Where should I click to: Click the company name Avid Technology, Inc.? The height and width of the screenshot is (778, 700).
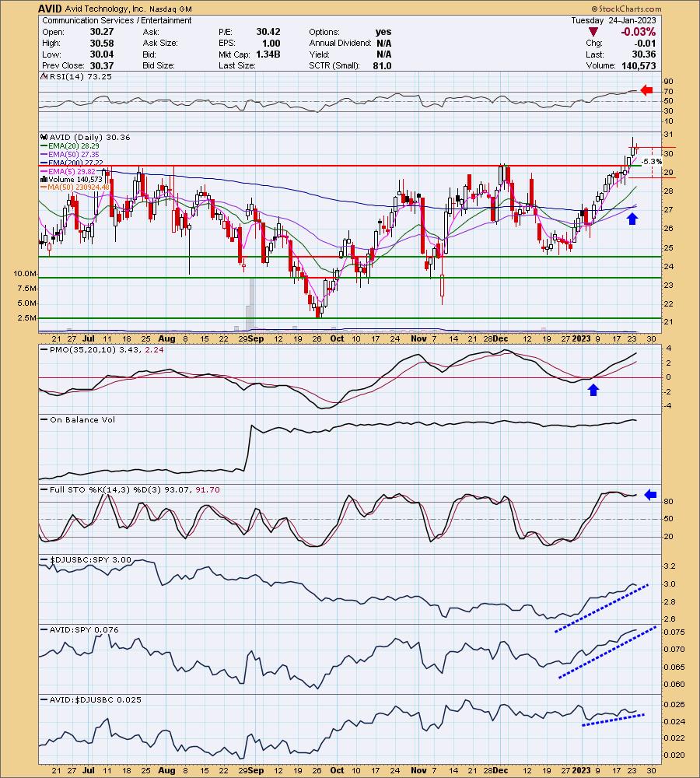(105, 9)
